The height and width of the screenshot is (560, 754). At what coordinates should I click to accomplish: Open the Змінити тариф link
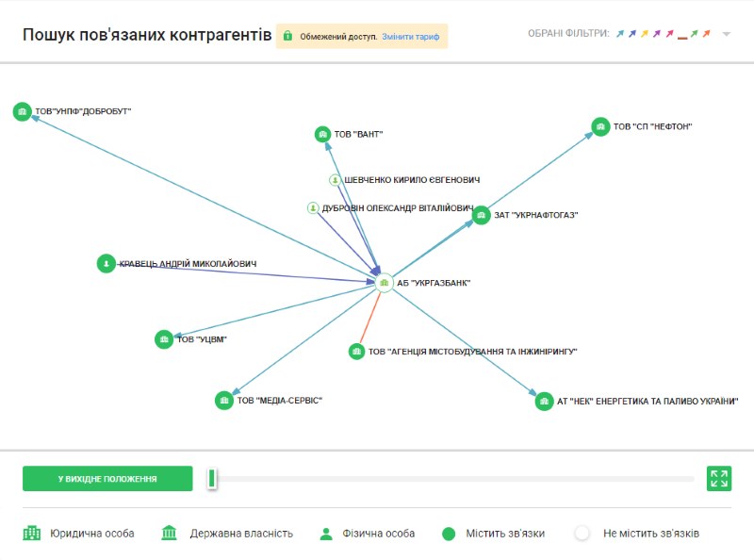click(x=411, y=37)
